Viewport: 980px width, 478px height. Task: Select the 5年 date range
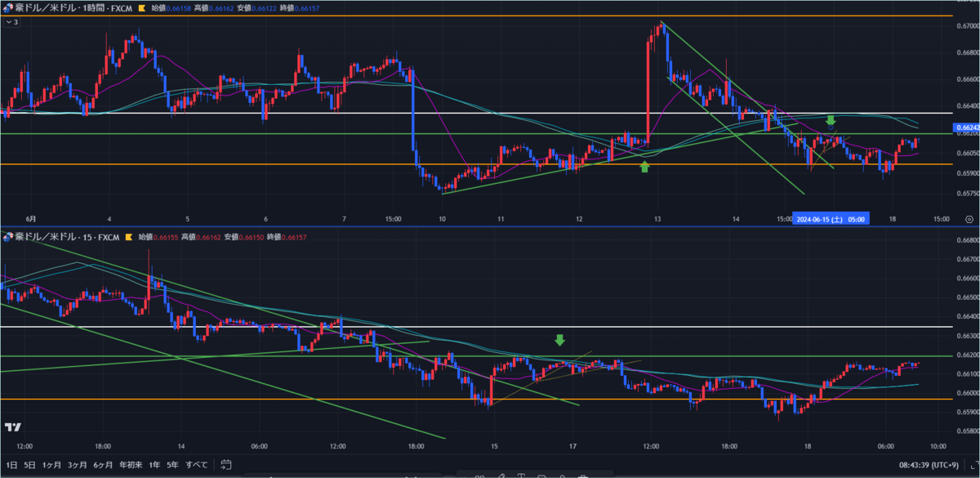pyautogui.click(x=173, y=465)
